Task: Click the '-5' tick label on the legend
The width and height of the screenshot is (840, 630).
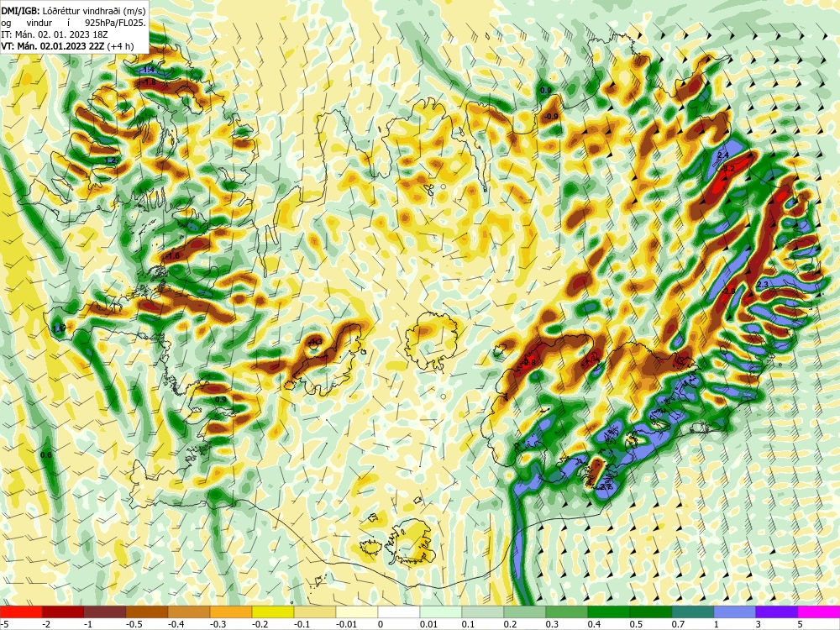Action: [x=3, y=624]
